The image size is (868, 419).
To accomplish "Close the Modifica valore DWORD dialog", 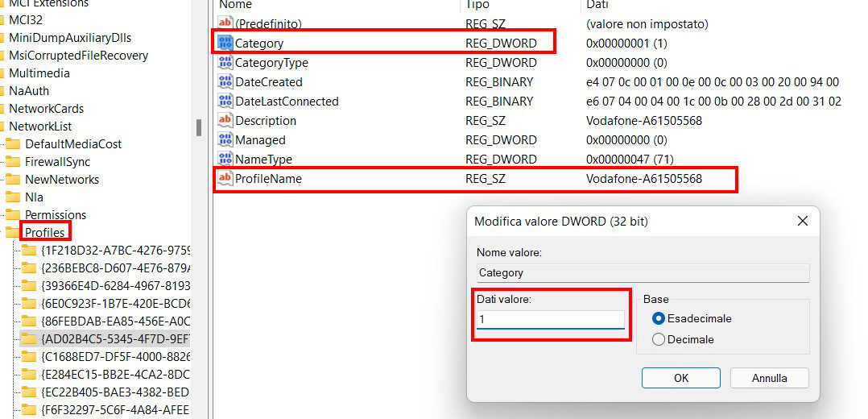I will (x=802, y=221).
